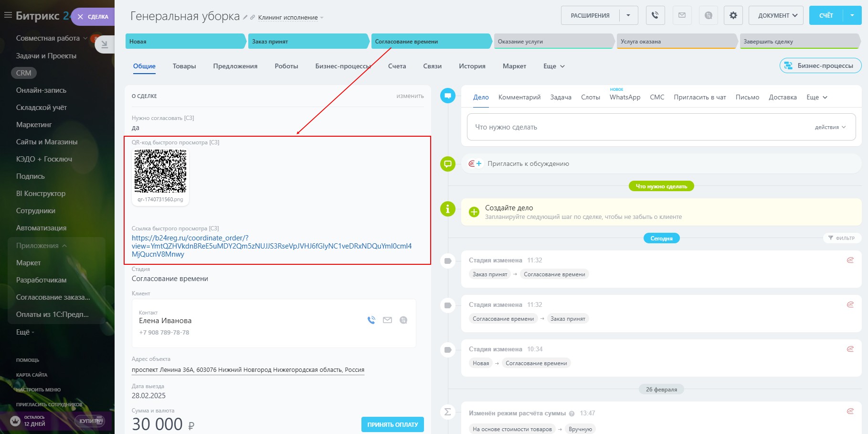Screen dimensions: 868x434
Task: Open the b24reg.ru coordinate_order link
Action: (x=272, y=246)
